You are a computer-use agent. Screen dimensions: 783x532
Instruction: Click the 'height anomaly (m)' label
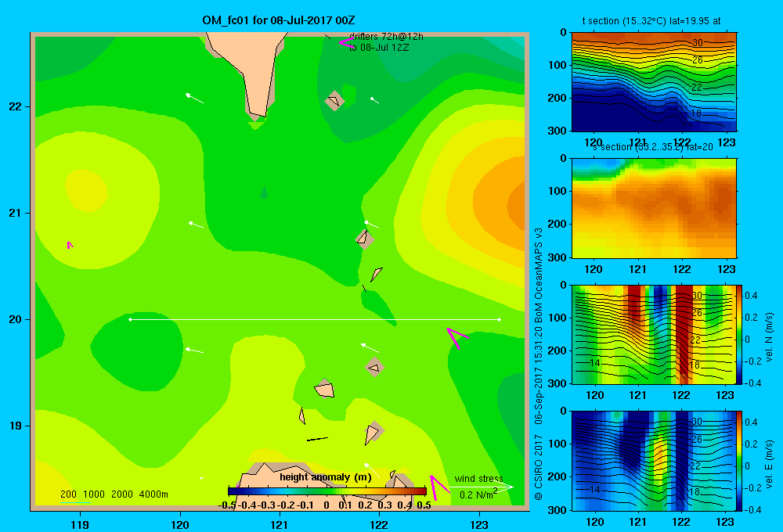click(326, 477)
